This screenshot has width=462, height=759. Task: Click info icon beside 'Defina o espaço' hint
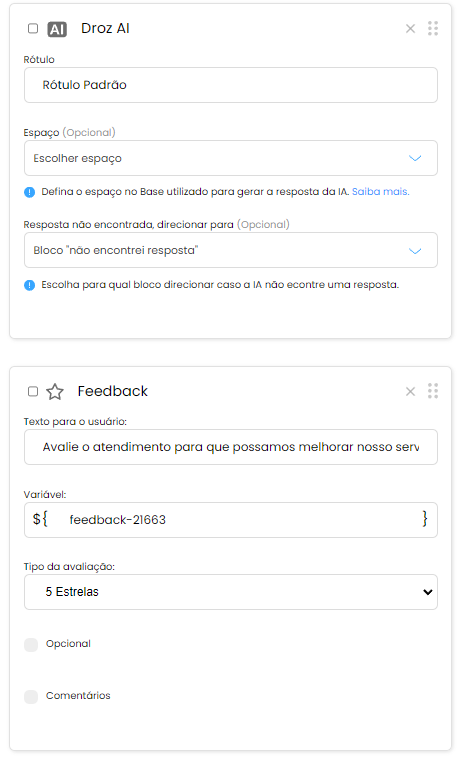click(x=30, y=192)
